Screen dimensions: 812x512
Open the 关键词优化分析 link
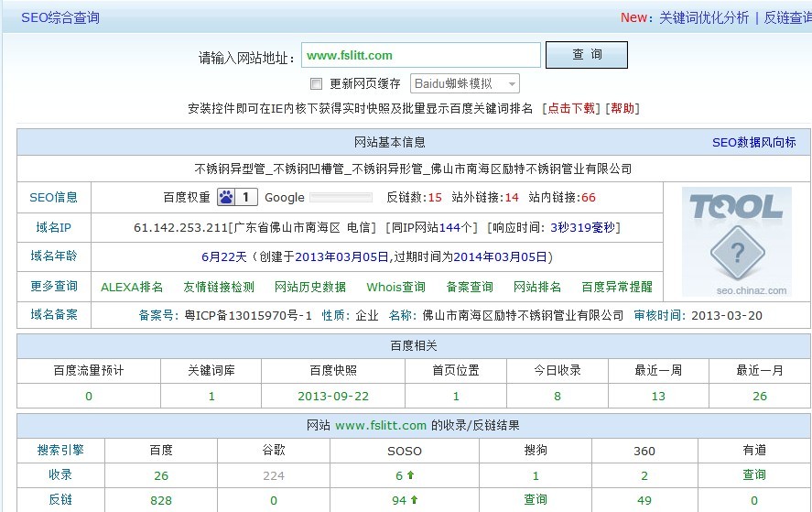point(704,17)
